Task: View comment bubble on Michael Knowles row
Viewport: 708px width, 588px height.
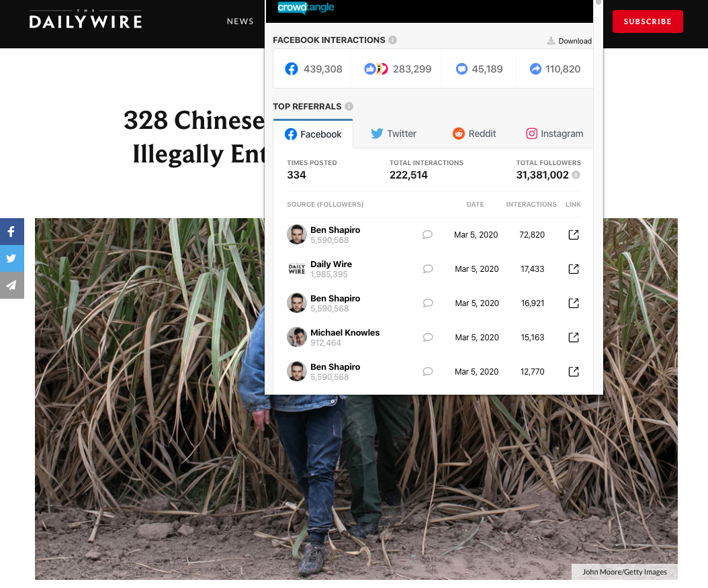Action: [428, 338]
